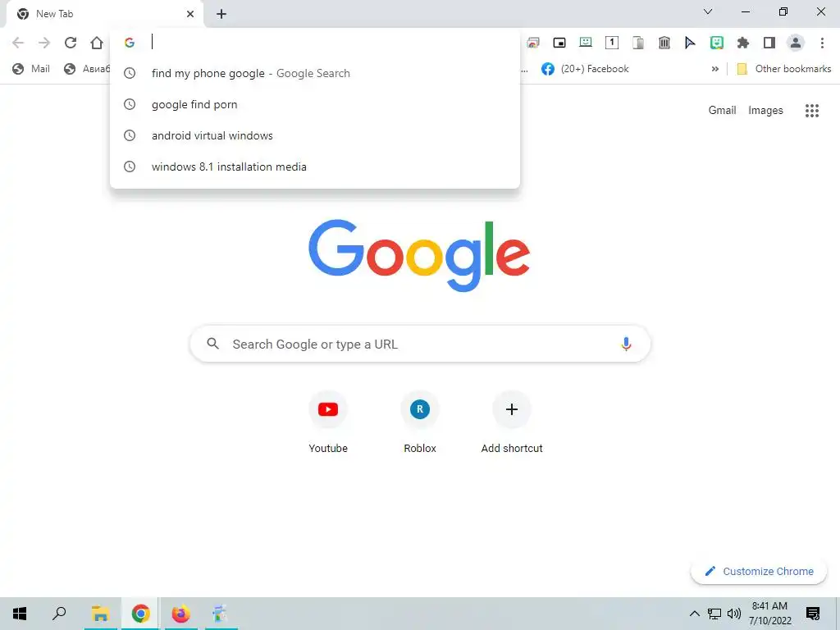Open a new tab with the plus button
Viewport: 840px width, 630px height.
[x=221, y=14]
